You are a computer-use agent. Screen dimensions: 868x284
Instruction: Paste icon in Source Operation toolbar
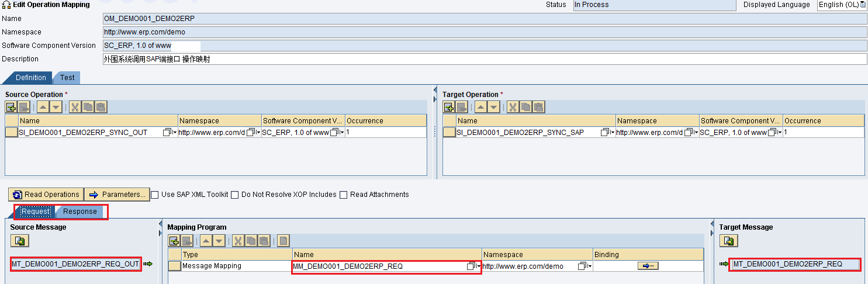point(101,107)
